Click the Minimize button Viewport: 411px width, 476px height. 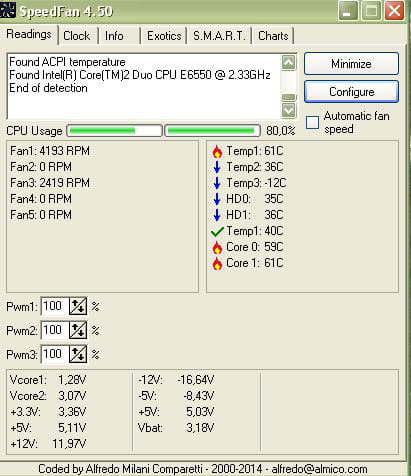tap(351, 63)
